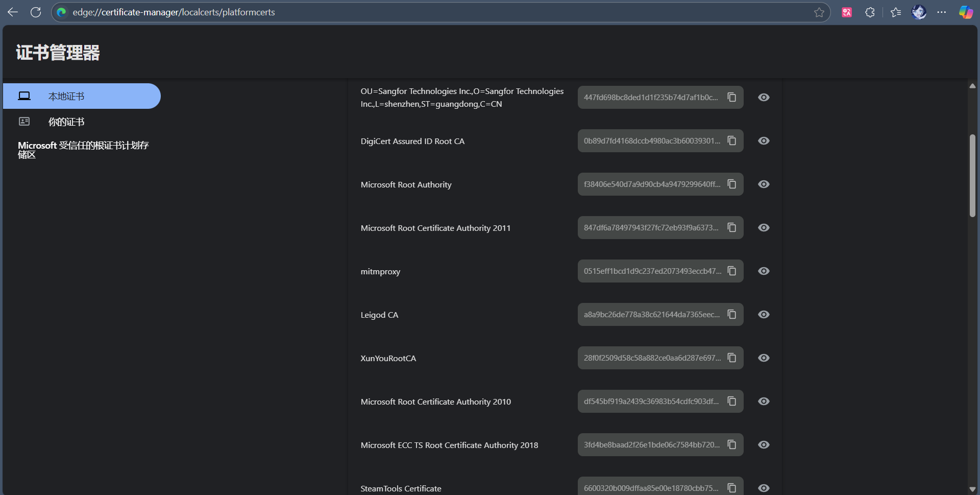Open Microsoft 受信任的根证书计划存储区

[x=83, y=150]
